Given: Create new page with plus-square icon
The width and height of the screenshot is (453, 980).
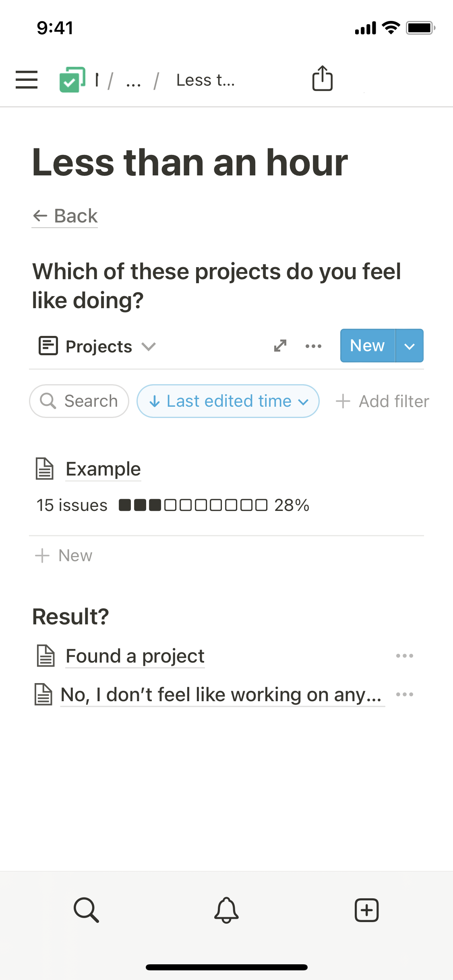Looking at the screenshot, I should point(366,910).
